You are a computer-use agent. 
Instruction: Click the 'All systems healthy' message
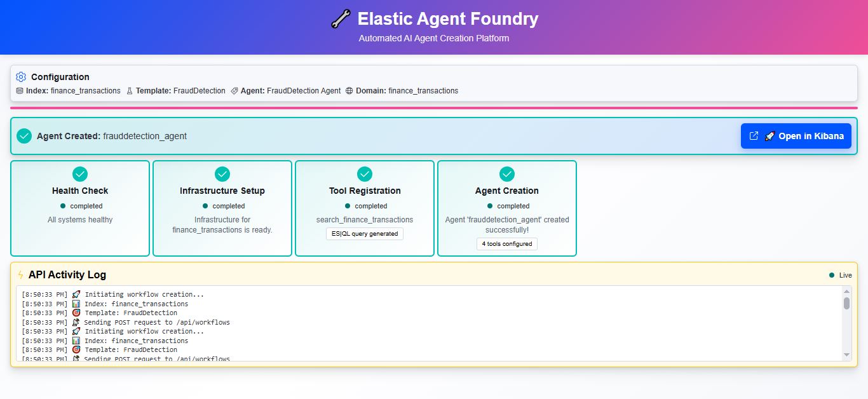click(x=80, y=220)
